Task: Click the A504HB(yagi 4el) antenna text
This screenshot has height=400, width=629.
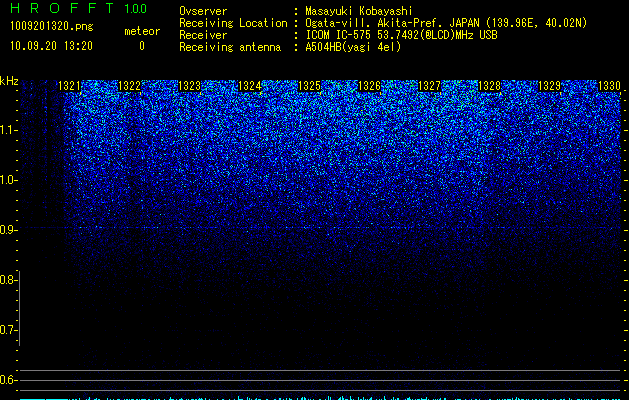Action: point(353,47)
